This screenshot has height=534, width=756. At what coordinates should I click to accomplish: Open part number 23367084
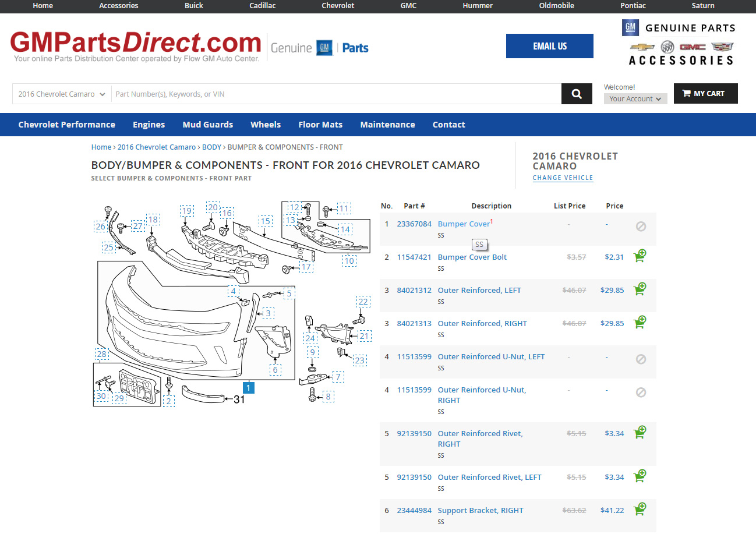(x=414, y=224)
